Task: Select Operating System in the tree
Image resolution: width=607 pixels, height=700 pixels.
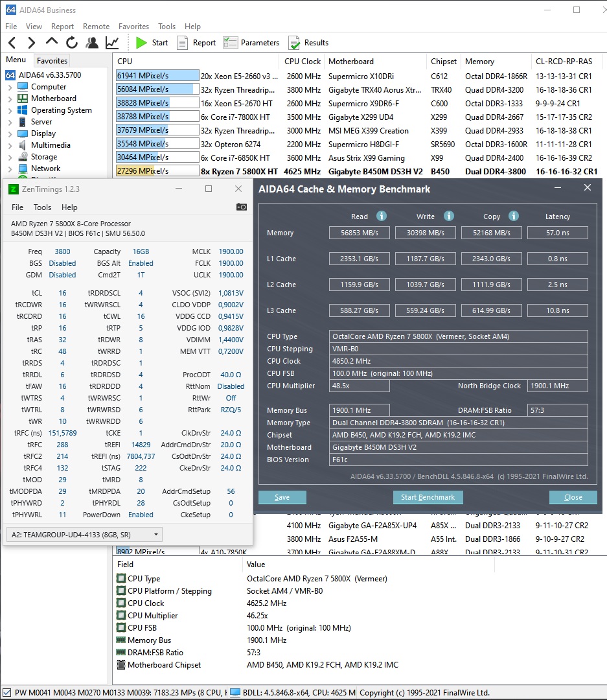Action: [x=61, y=110]
